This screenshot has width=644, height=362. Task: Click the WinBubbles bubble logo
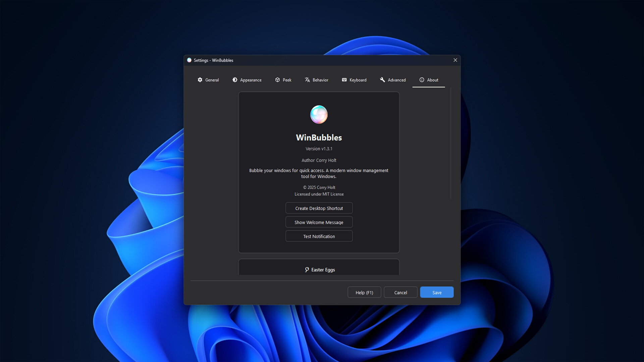[x=319, y=114]
